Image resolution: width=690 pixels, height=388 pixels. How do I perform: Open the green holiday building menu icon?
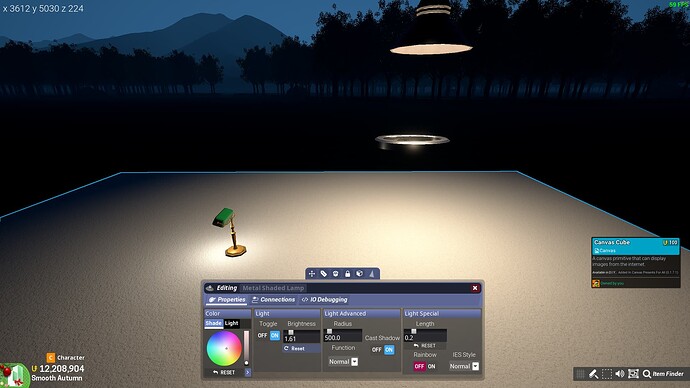pyautogui.click(x=14, y=375)
